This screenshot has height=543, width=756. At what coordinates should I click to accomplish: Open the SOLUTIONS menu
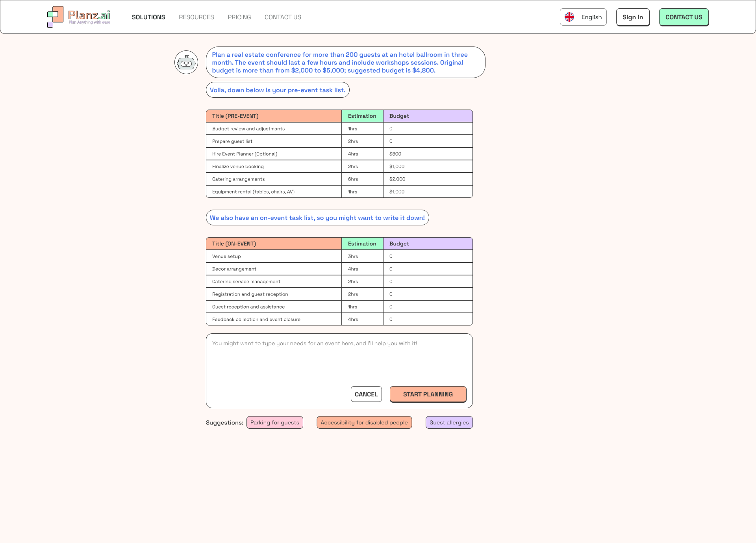148,17
